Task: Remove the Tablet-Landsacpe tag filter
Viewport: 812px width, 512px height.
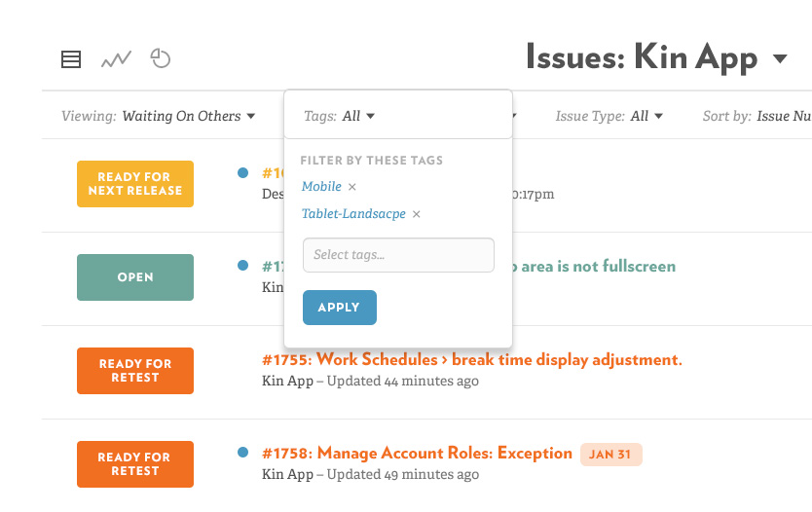Action: point(417,214)
